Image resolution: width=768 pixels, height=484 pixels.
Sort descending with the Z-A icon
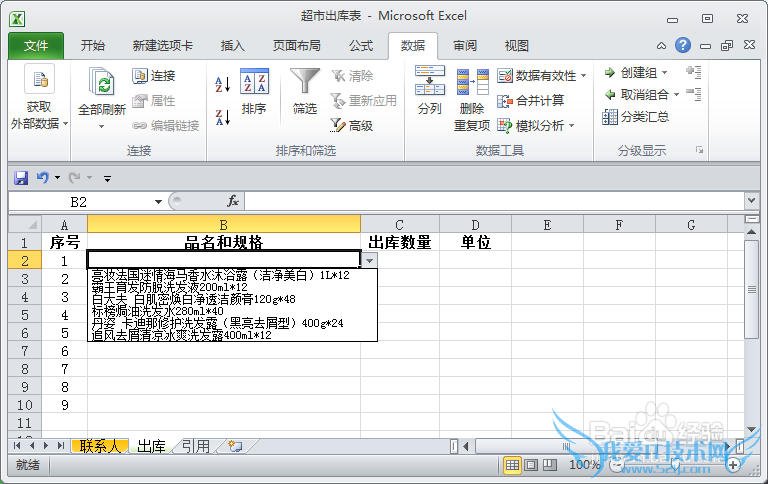(222, 118)
